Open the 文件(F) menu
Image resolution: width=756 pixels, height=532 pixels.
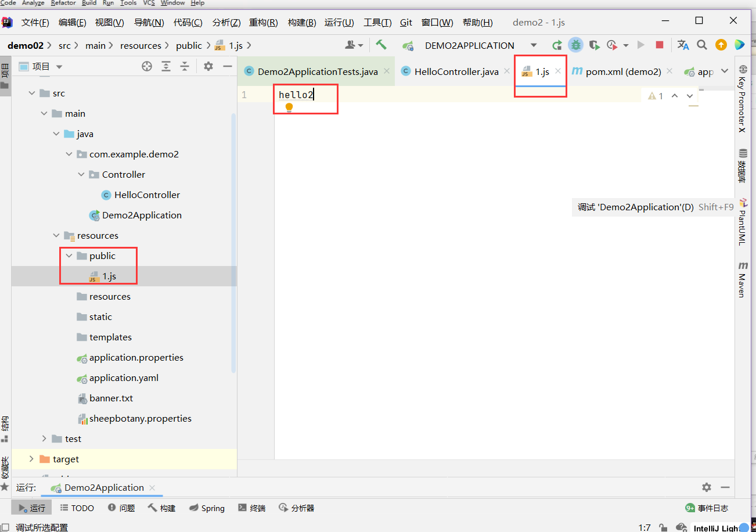(x=35, y=22)
